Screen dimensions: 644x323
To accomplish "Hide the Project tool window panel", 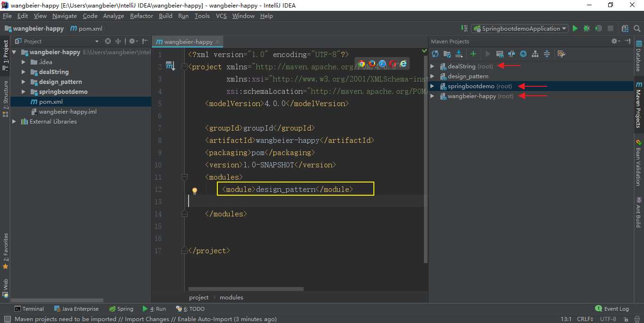I will pyautogui.click(x=145, y=41).
